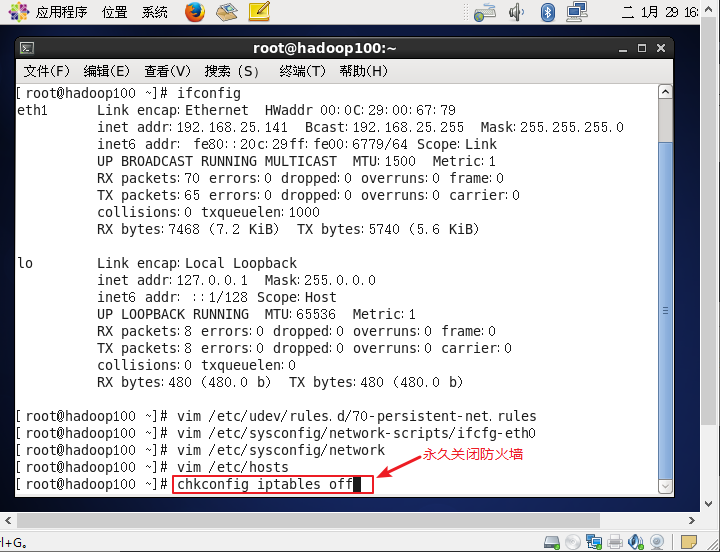Click the CentOS logo beside 应用程序
The image size is (720, 552).
(18, 12)
